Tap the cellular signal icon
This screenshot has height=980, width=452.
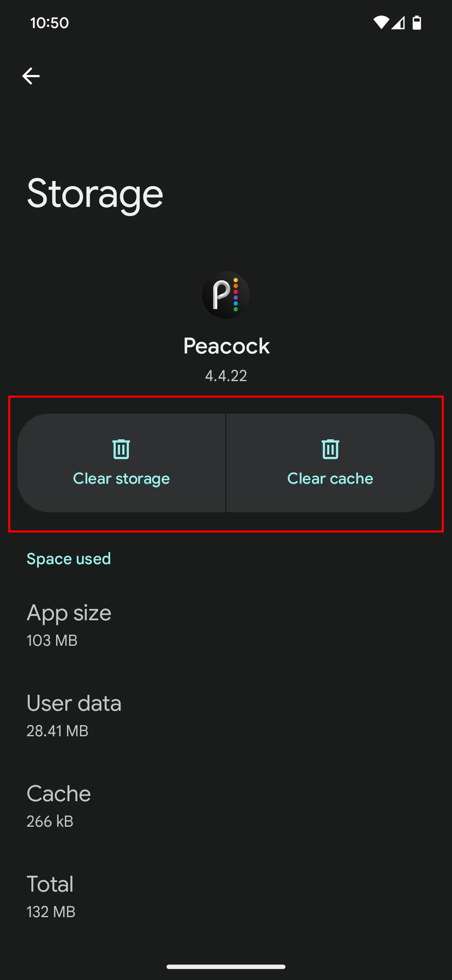coord(398,22)
